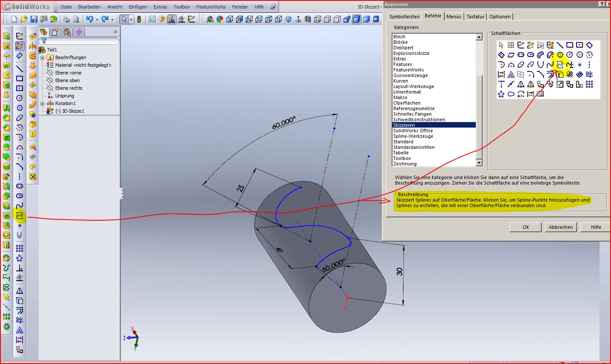611x364 pixels.
Task: Select the (-) 3D-Skizze1 tree item
Action: (70, 111)
